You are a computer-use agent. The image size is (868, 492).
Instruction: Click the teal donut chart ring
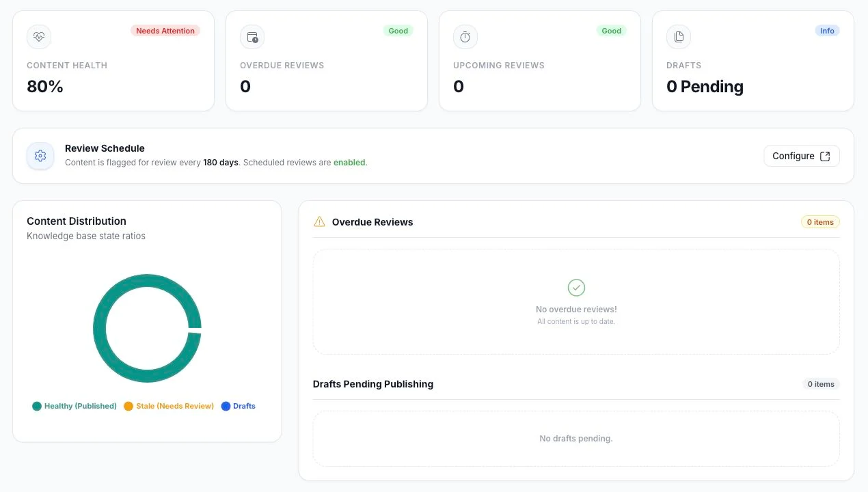tap(99, 329)
